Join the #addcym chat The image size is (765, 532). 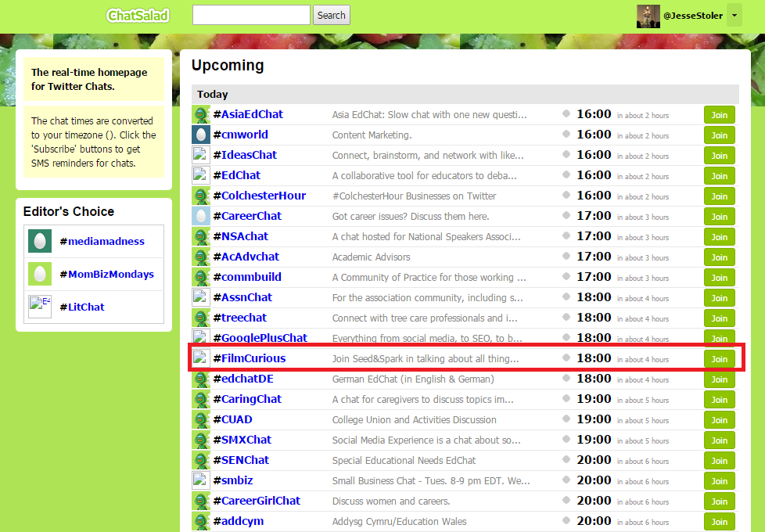(x=719, y=522)
